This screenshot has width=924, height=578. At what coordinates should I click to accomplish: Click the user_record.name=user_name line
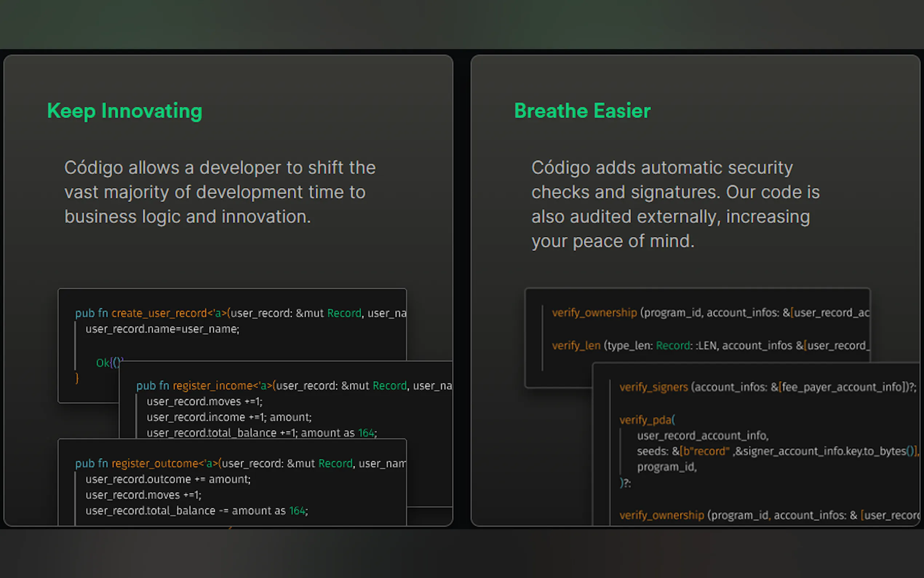(162, 329)
